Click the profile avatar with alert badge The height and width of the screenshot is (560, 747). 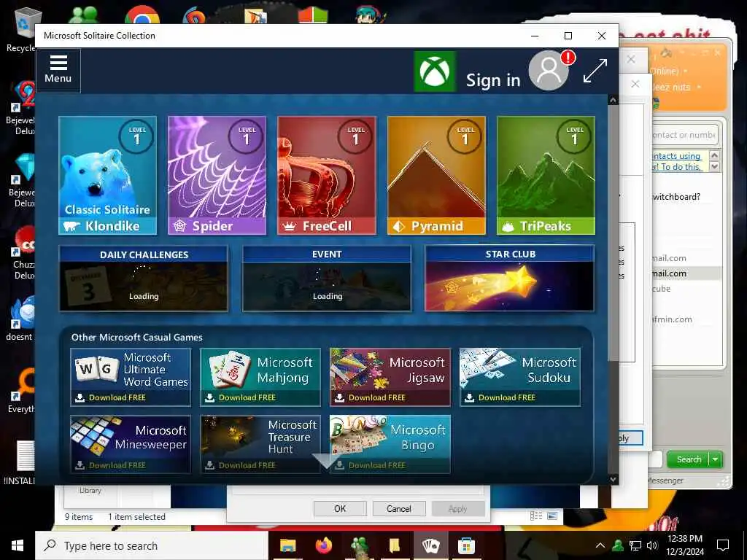[x=550, y=71]
